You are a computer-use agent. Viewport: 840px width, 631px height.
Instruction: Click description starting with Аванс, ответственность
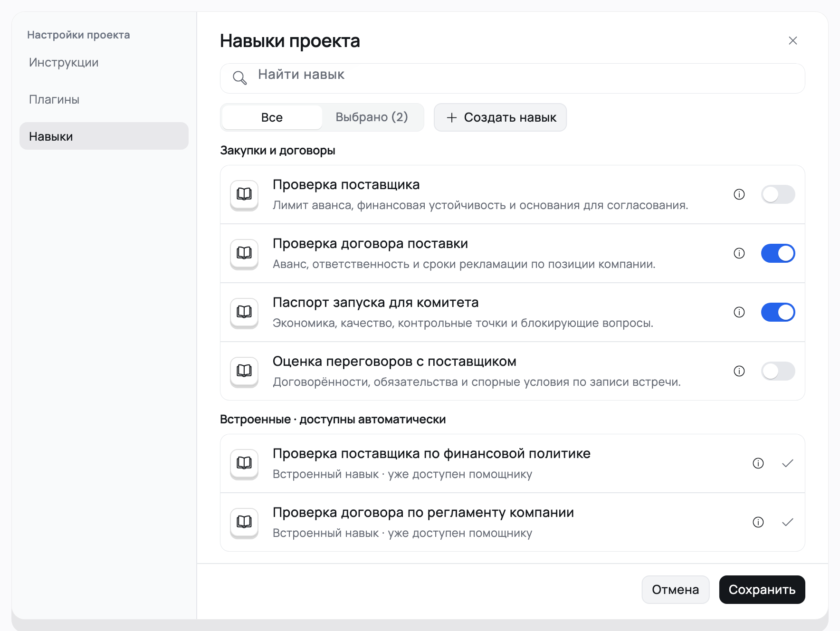pos(464,264)
